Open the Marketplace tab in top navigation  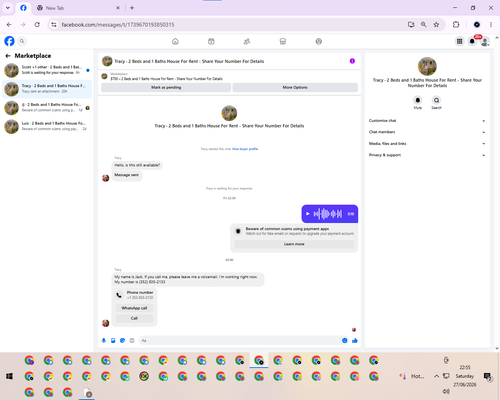(283, 42)
